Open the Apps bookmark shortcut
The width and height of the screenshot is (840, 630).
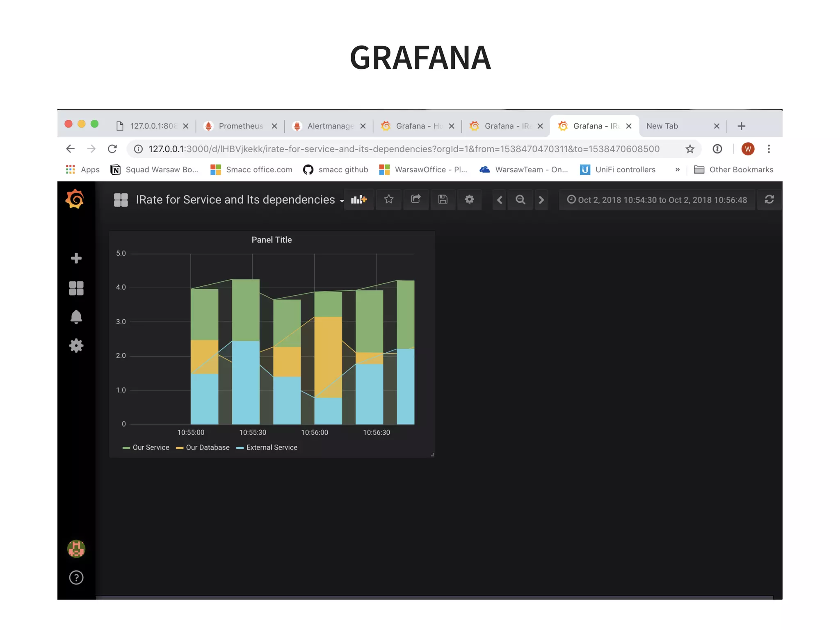click(83, 169)
